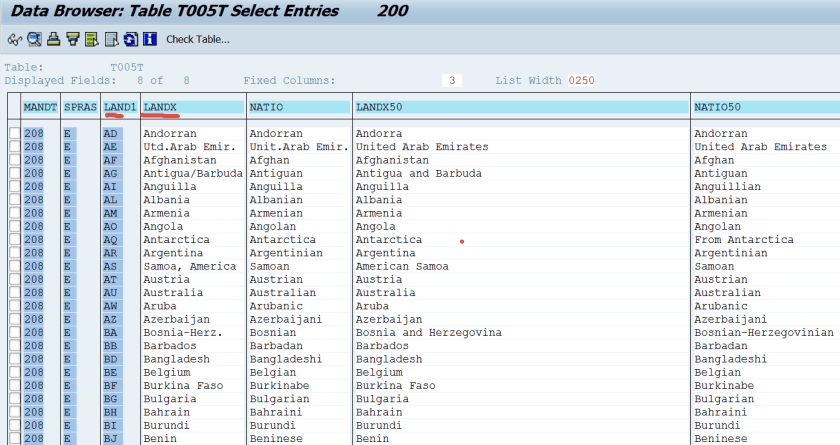The width and height of the screenshot is (840, 445).
Task: Tick the checkbox for row AD
Action: click(14, 133)
